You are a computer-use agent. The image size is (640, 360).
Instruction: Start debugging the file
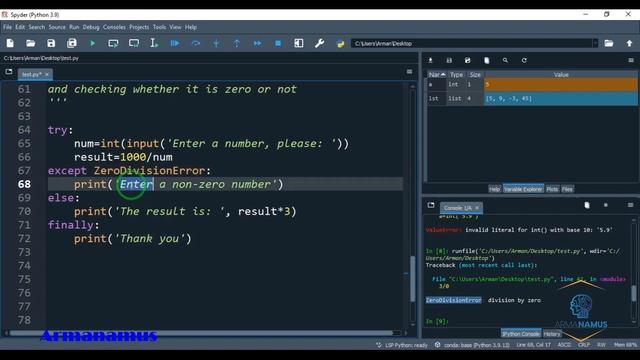[175, 43]
